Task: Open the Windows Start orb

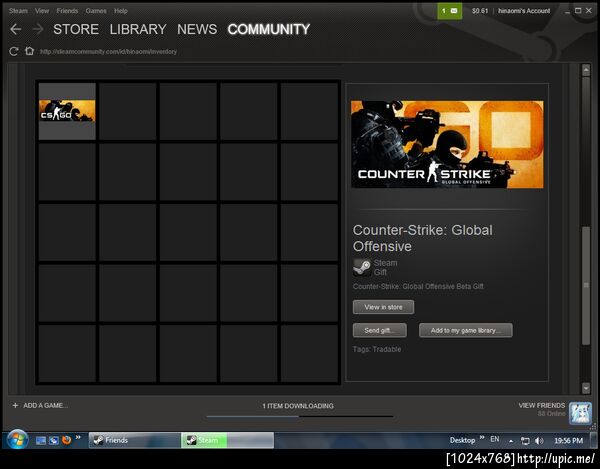Action: (17, 440)
